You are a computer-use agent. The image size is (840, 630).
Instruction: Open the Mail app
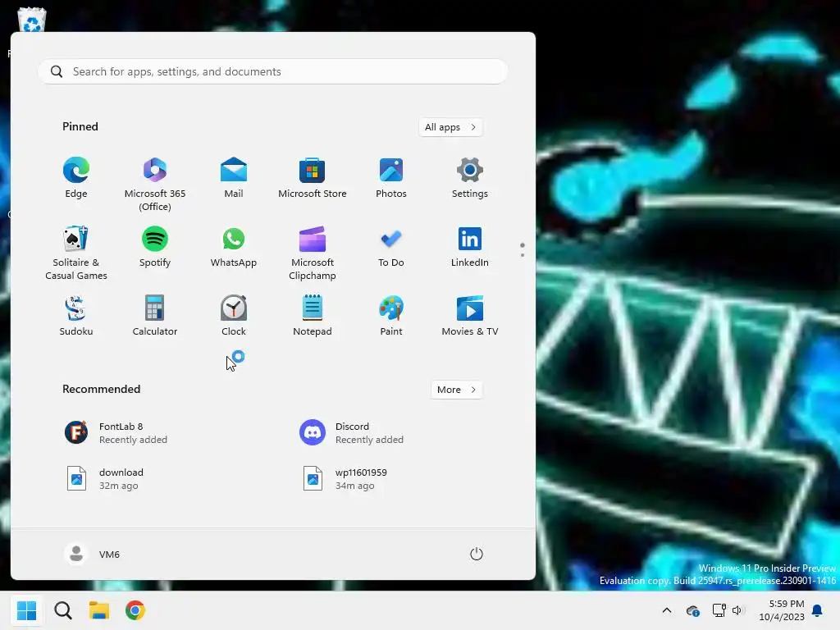click(234, 178)
